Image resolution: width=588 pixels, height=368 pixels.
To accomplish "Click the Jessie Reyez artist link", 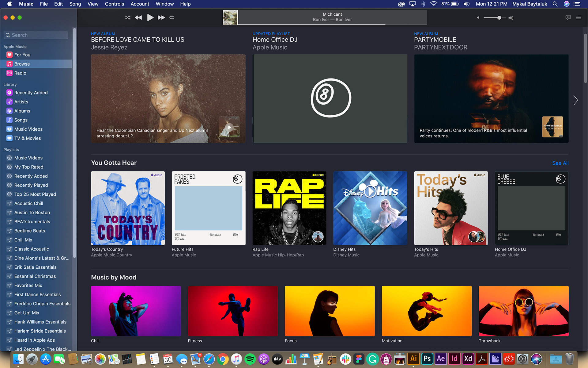I will click(x=109, y=47).
